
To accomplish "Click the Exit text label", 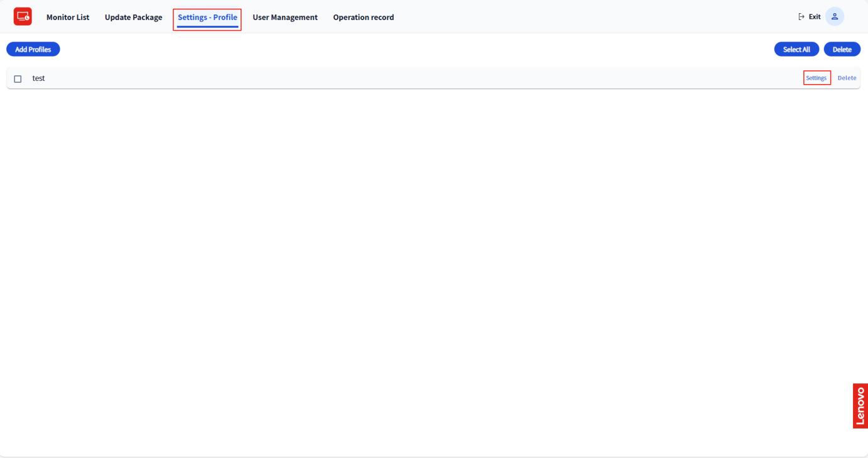I will (815, 17).
